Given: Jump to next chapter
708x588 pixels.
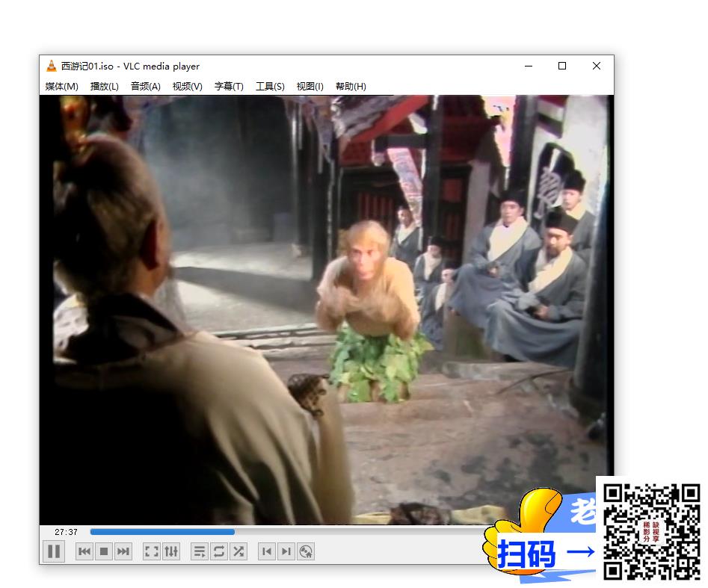Looking at the screenshot, I should pos(286,551).
